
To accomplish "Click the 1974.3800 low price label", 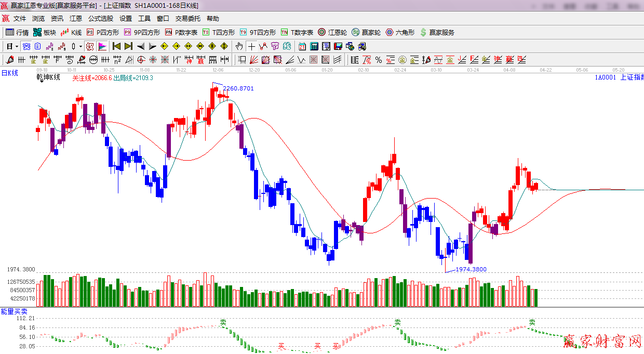I will [471, 269].
